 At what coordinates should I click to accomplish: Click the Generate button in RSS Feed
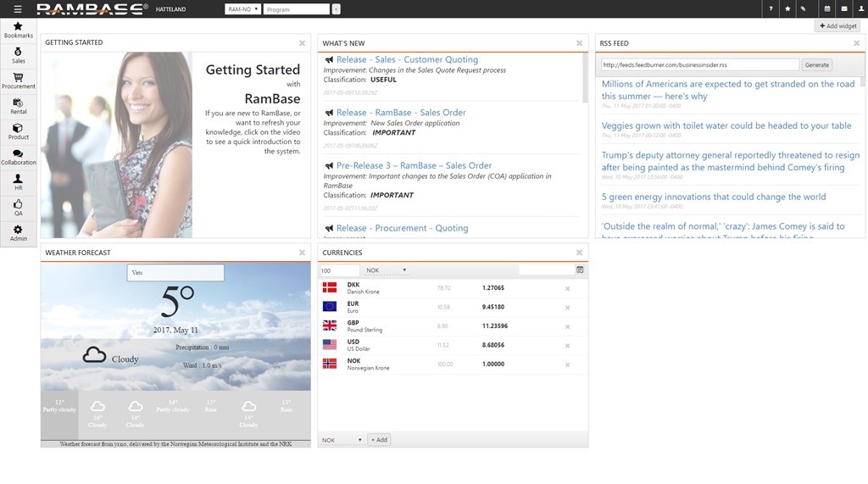[817, 64]
